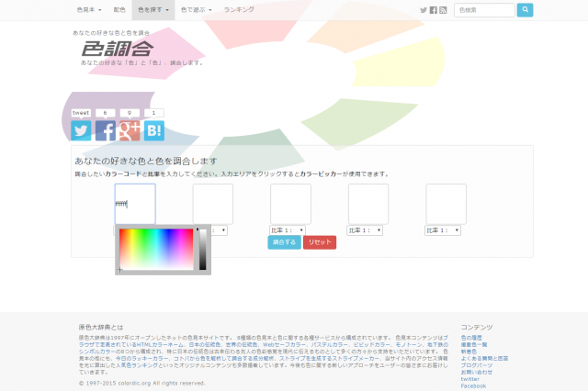Focus the fourth empty color code box

368,204
